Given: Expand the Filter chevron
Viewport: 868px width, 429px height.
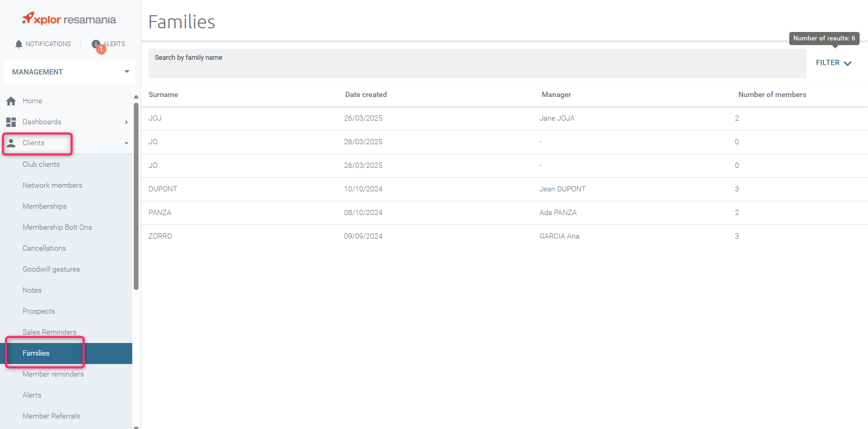Looking at the screenshot, I should pos(848,63).
